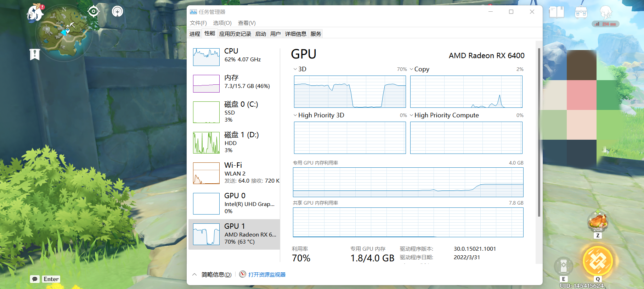Open the character portrait icon in game
The width and height of the screenshot is (644, 289).
606,12
